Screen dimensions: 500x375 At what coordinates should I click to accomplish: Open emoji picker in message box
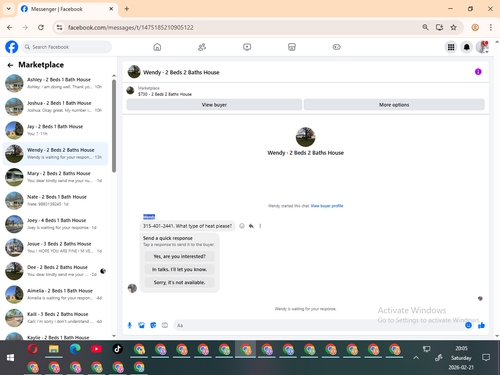pos(468,325)
